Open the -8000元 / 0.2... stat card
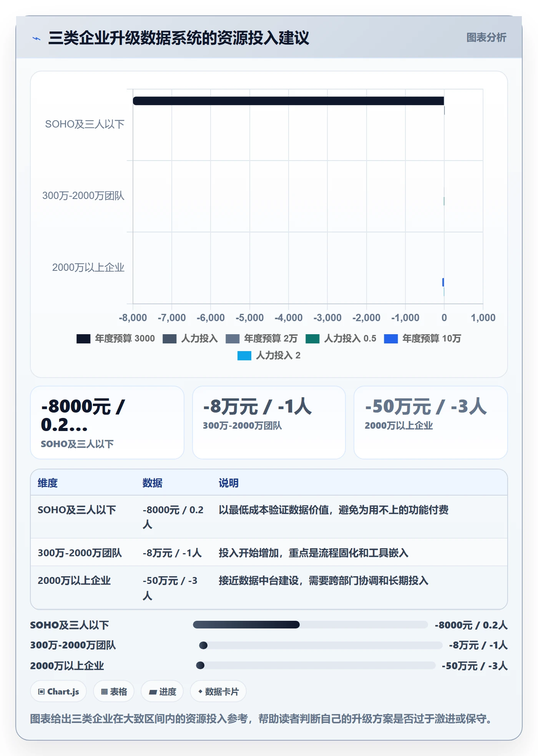Image resolution: width=538 pixels, height=756 pixels. (107, 422)
